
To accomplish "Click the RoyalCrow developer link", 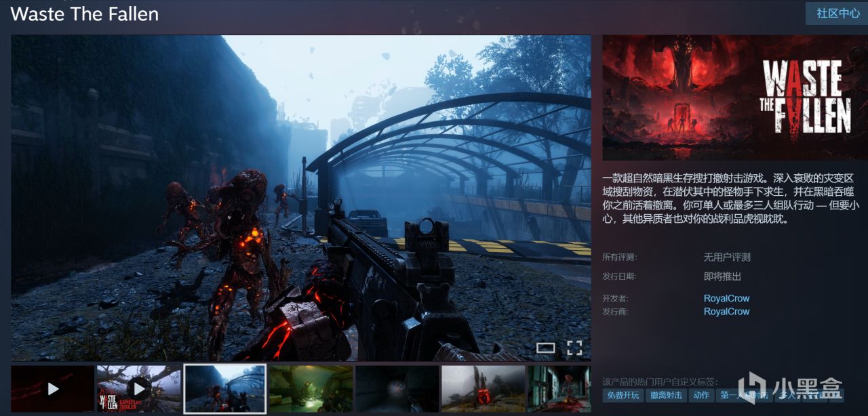I will click(x=726, y=298).
